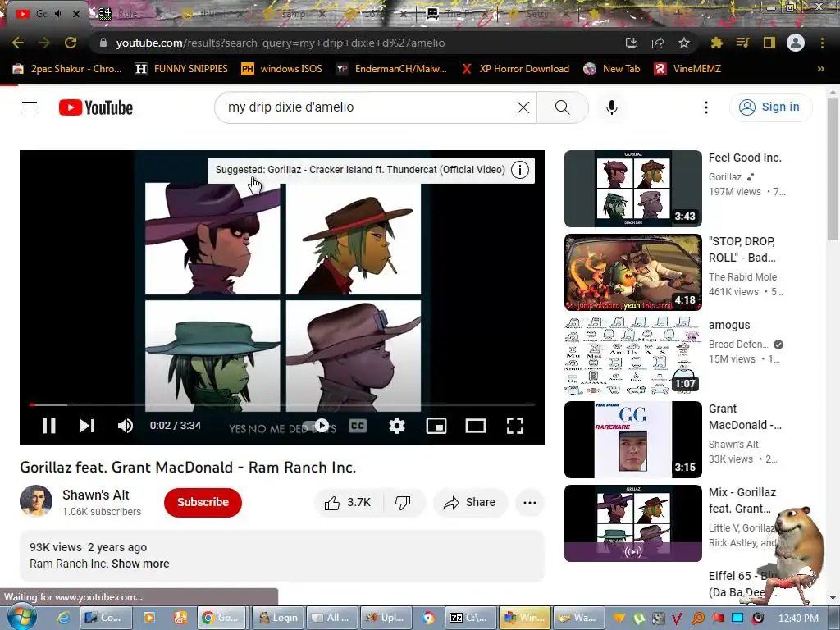Switch to theater mode
Viewport: 840px width, 630px height.
[x=476, y=426]
